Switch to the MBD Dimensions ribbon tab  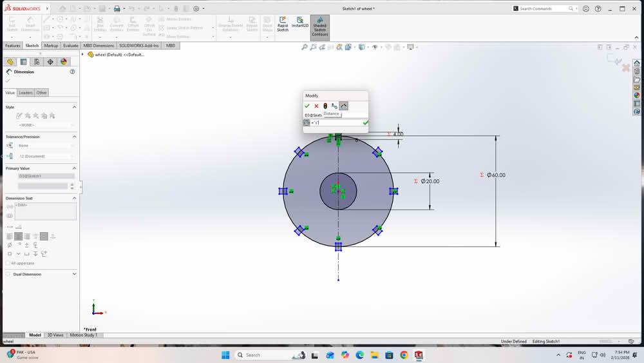point(99,46)
